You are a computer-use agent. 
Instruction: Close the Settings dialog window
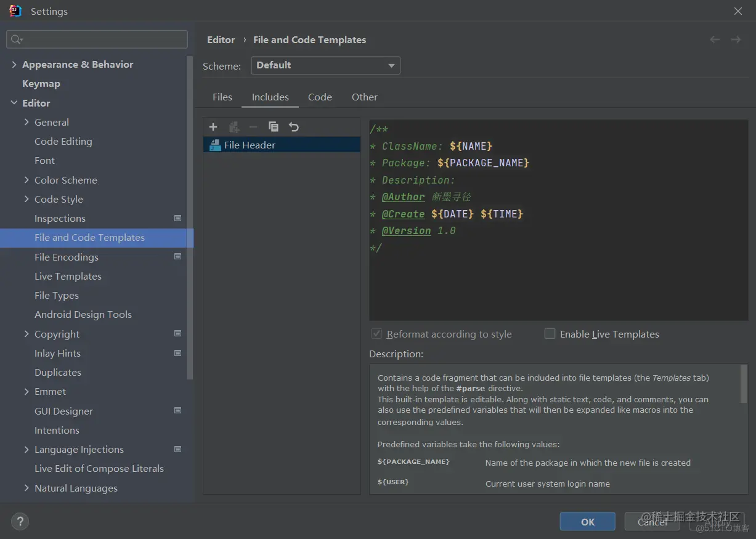pyautogui.click(x=738, y=11)
